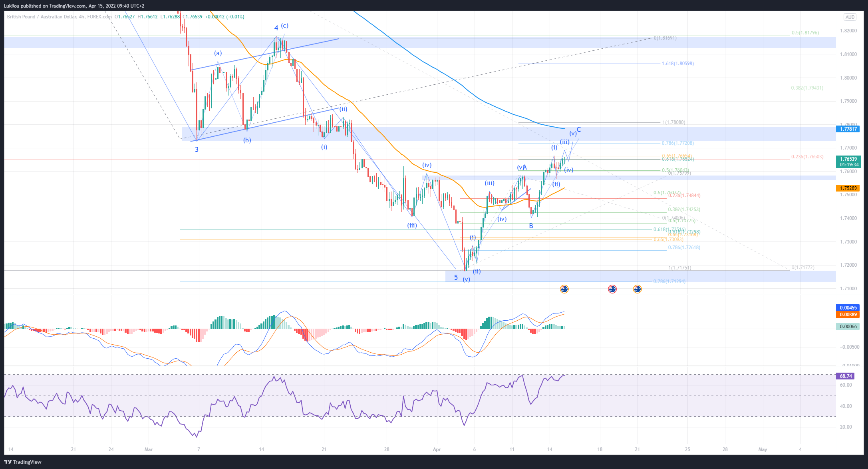
Task: Click the wave label C near price 1.778
Action: 579,130
